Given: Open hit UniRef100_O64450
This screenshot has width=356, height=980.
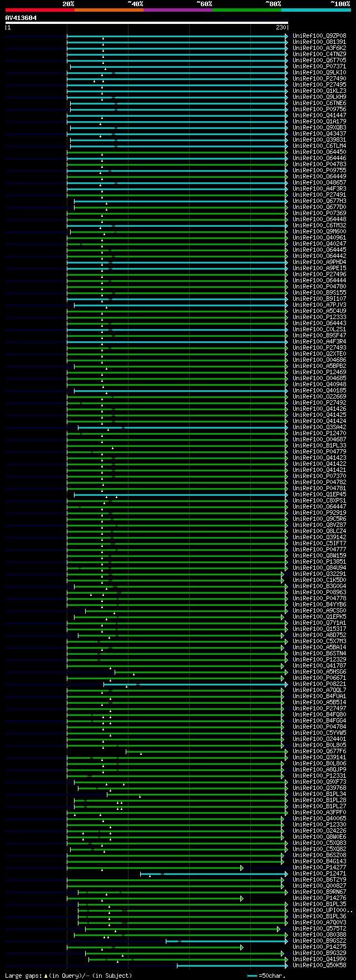Looking at the screenshot, I should point(319,152).
